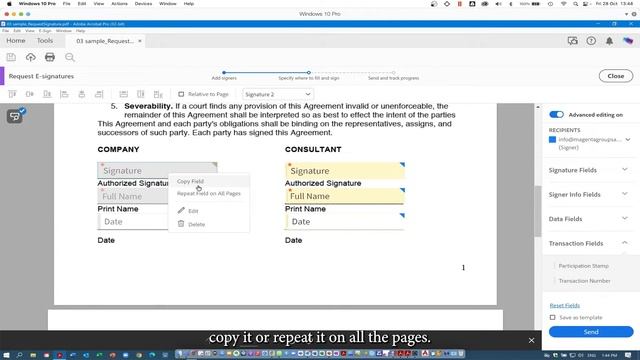Open the Acrobat E-Sign menu

[x=45, y=31]
